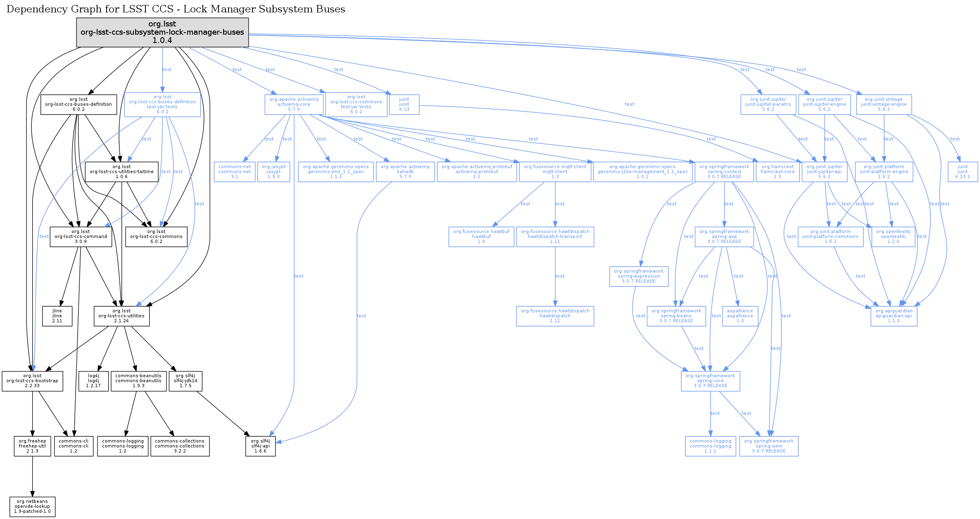This screenshot has height=519, width=980.
Task: Click the root org-lsst-ccs-subsystem-lock-manager-buses node
Action: [162, 32]
